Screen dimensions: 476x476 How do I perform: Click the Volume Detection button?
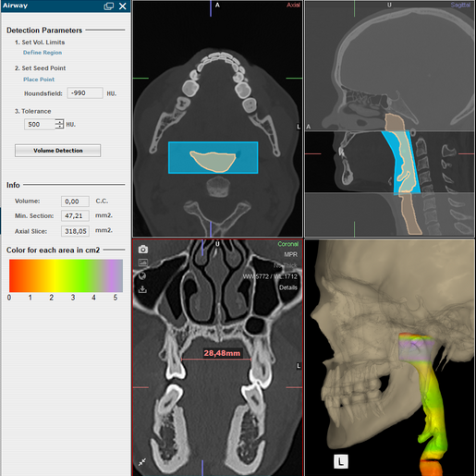point(57,151)
